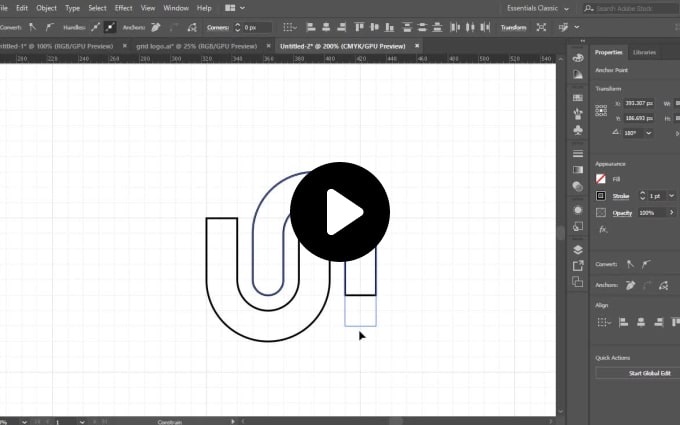Open the Layers panel from dock
The width and height of the screenshot is (680, 425).
click(578, 249)
